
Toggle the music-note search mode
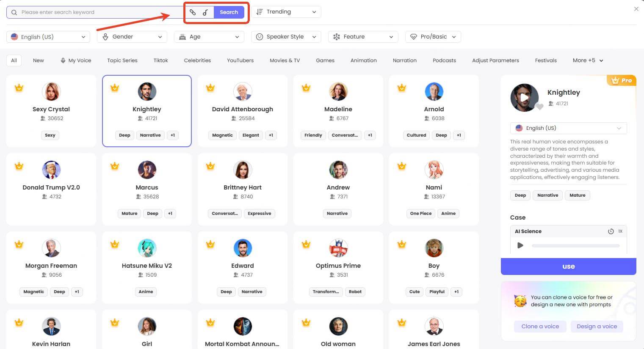(x=206, y=12)
